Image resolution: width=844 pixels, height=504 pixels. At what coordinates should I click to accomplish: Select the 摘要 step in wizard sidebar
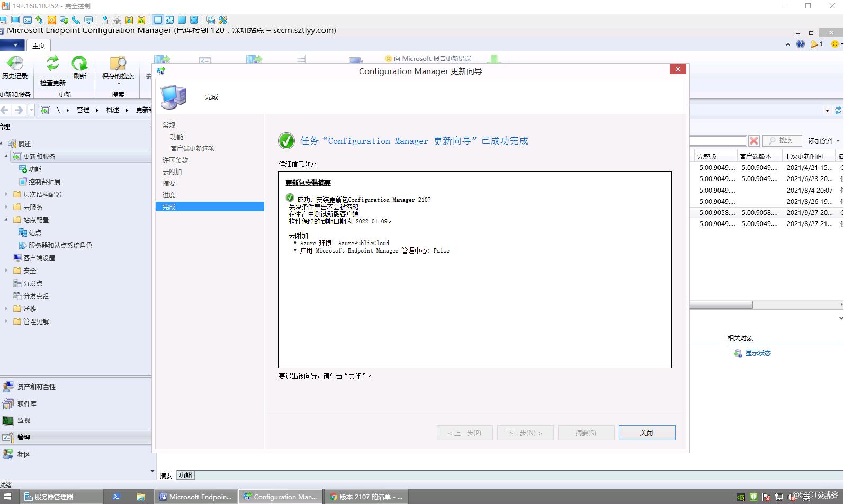(x=169, y=183)
